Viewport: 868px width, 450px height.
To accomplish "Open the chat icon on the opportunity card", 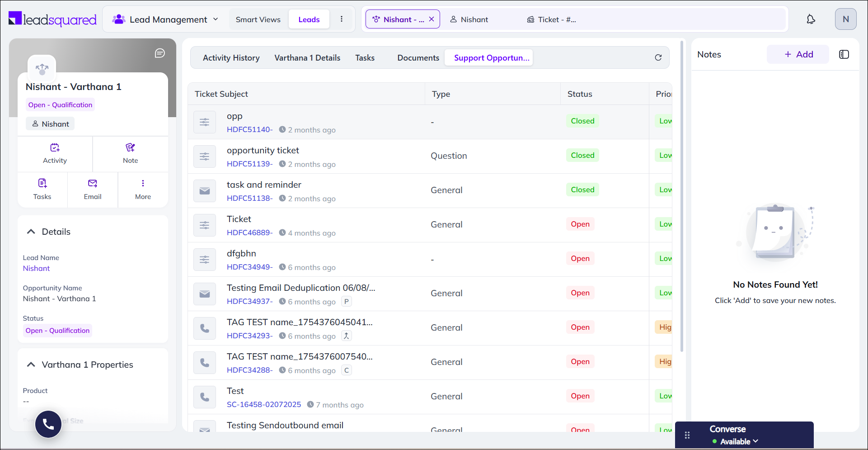I will click(160, 53).
